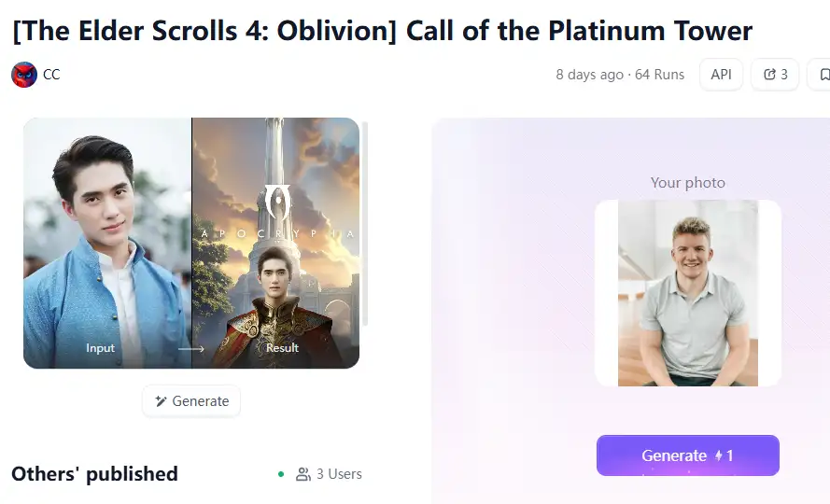This screenshot has width=830, height=504.
Task: Select the uploaded photo under Your photo
Action: (687, 293)
